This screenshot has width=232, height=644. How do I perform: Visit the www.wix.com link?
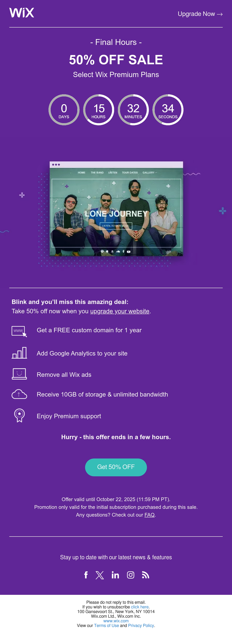116,621
